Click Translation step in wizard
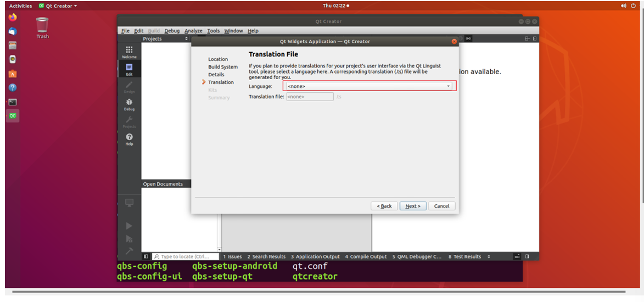The image size is (644, 302). click(x=221, y=82)
